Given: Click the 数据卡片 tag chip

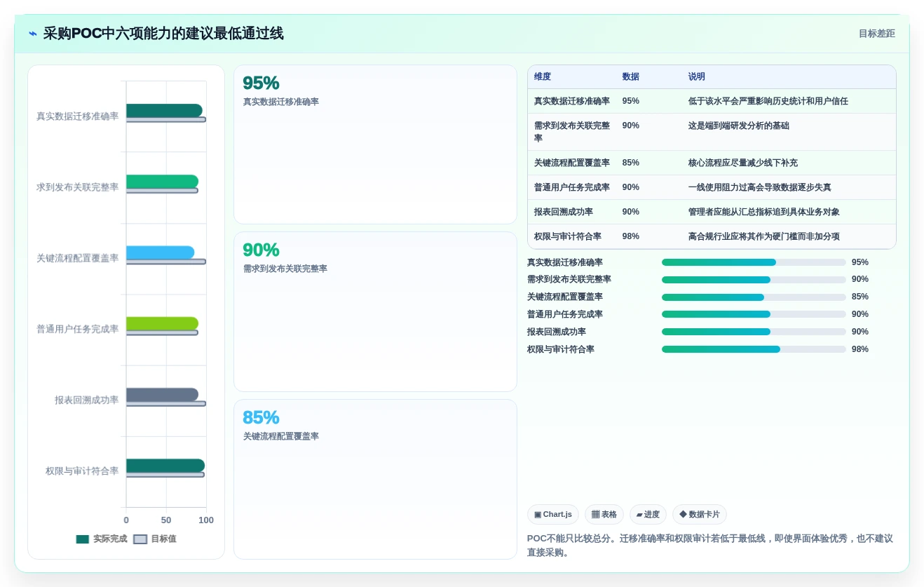Looking at the screenshot, I should [x=700, y=514].
